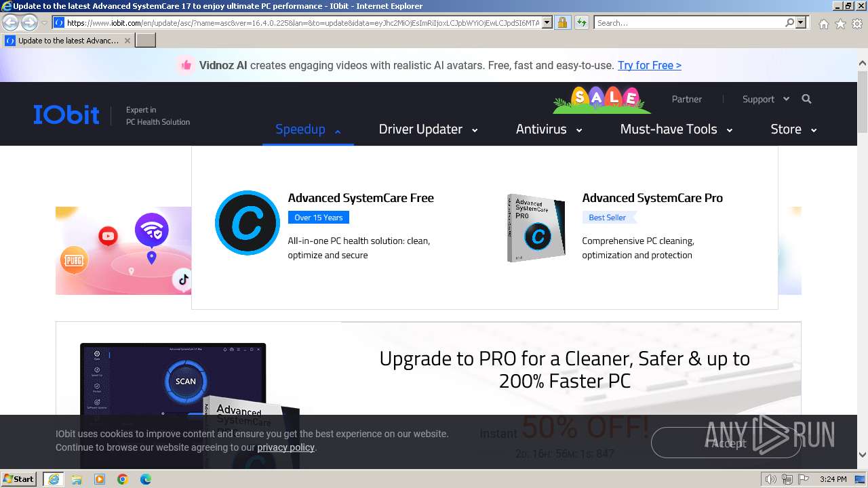Open Advanced SystemCare Pro title
Viewport: 868px width, 488px height.
[x=652, y=198]
